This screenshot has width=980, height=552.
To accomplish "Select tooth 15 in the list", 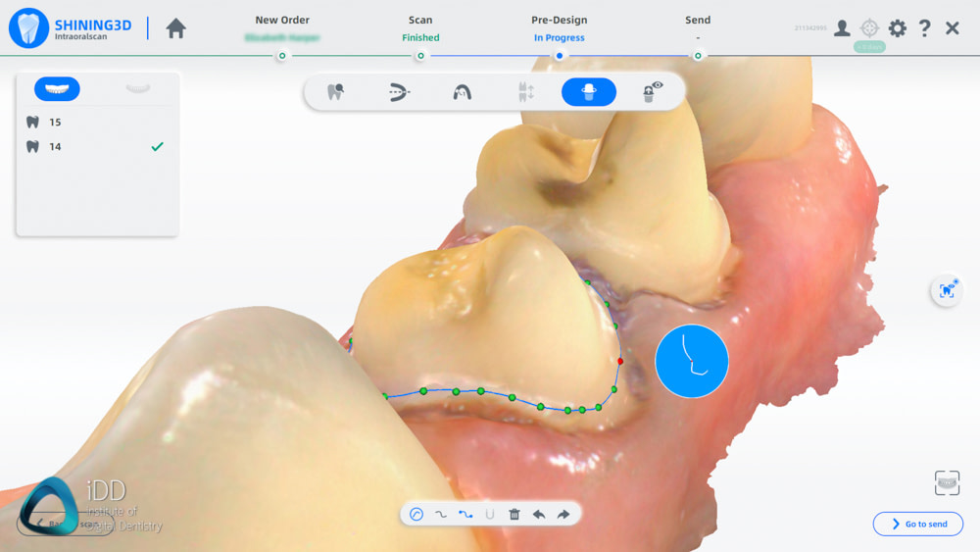I will (x=56, y=123).
